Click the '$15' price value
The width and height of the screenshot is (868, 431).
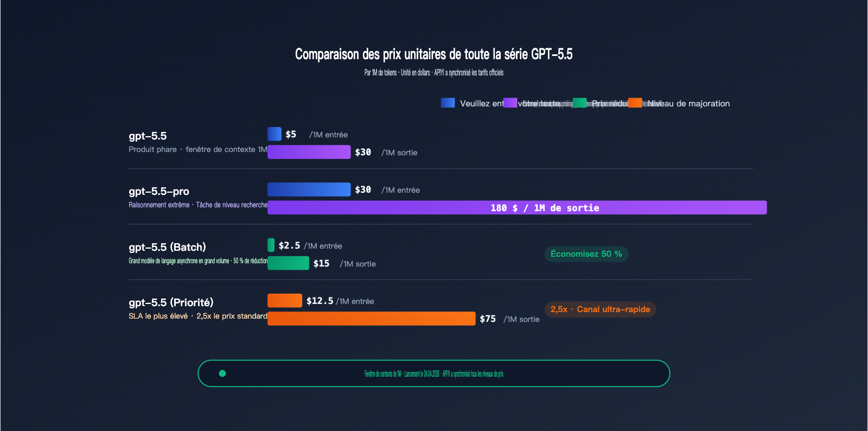(x=321, y=263)
